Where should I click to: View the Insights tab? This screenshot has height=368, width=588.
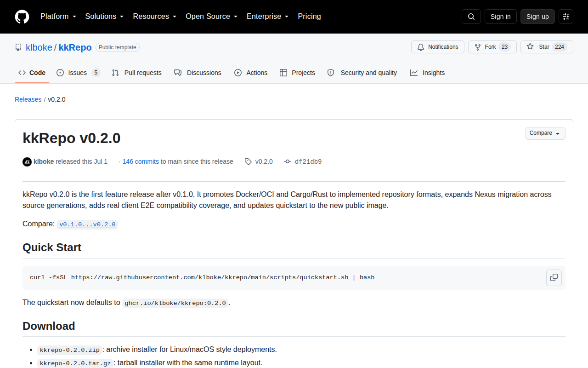click(427, 73)
